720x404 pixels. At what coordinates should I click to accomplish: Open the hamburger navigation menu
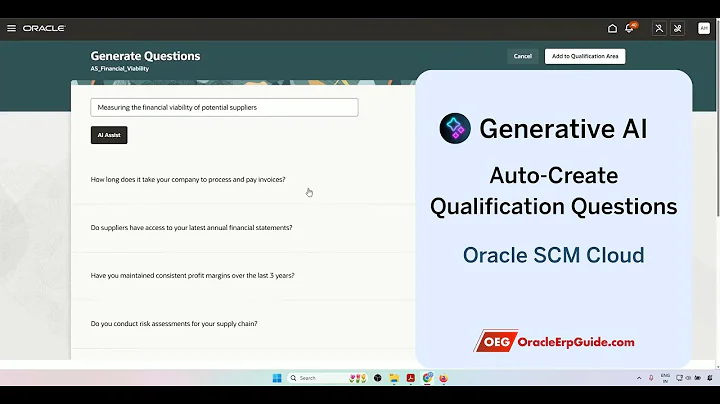coord(11,28)
